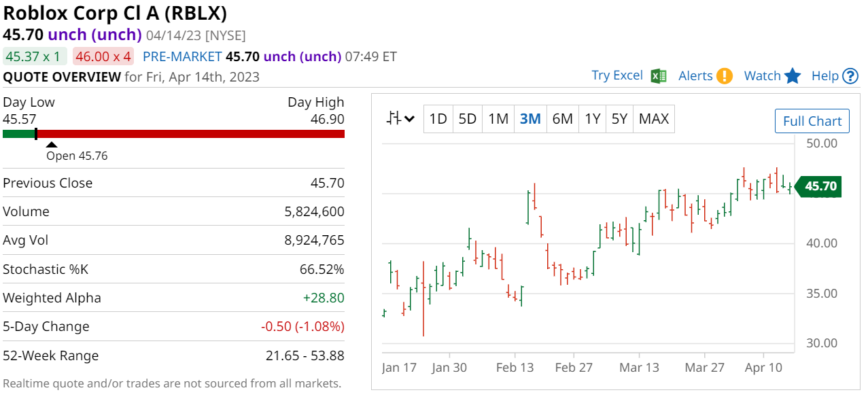This screenshot has height=401, width=868.
Task: Open the chart type dropdown
Action: [400, 119]
